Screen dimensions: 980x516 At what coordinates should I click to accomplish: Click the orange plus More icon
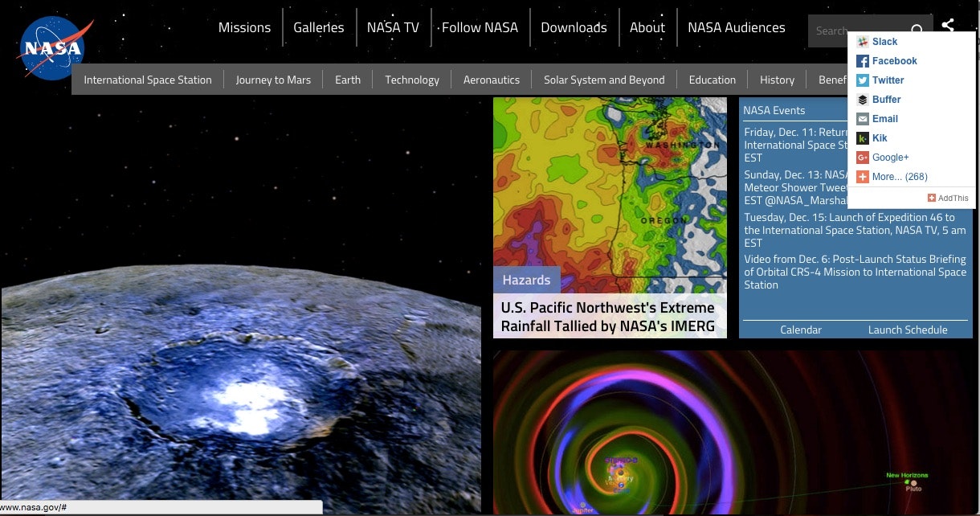(863, 177)
